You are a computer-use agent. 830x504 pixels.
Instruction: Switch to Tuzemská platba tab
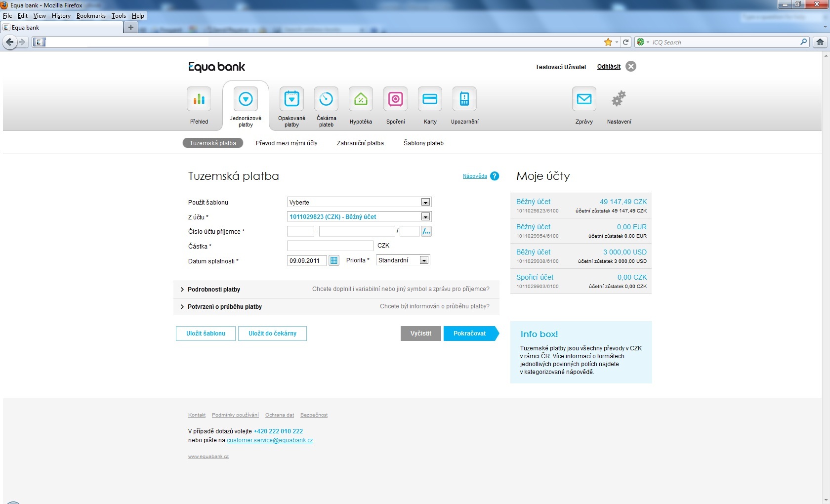[213, 143]
